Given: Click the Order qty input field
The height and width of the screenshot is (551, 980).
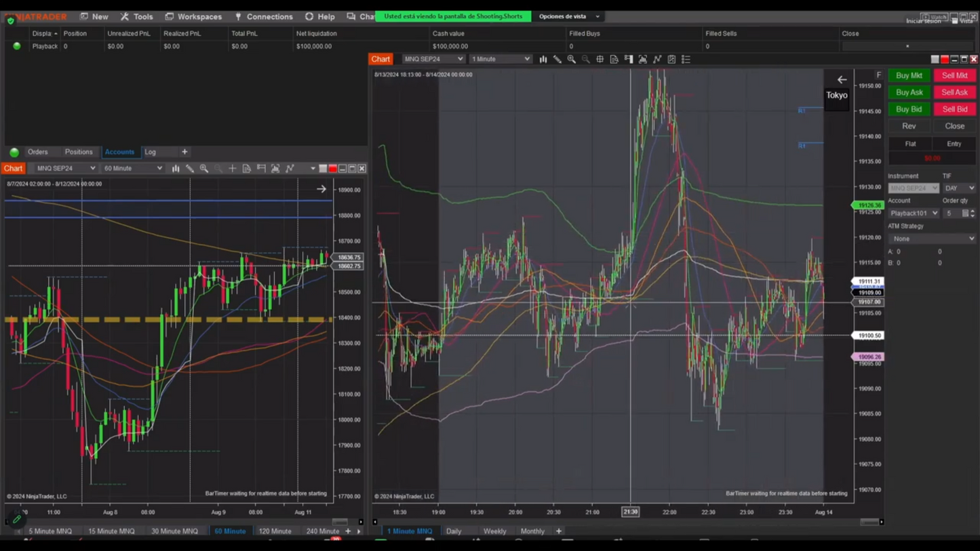Looking at the screenshot, I should click(x=952, y=213).
